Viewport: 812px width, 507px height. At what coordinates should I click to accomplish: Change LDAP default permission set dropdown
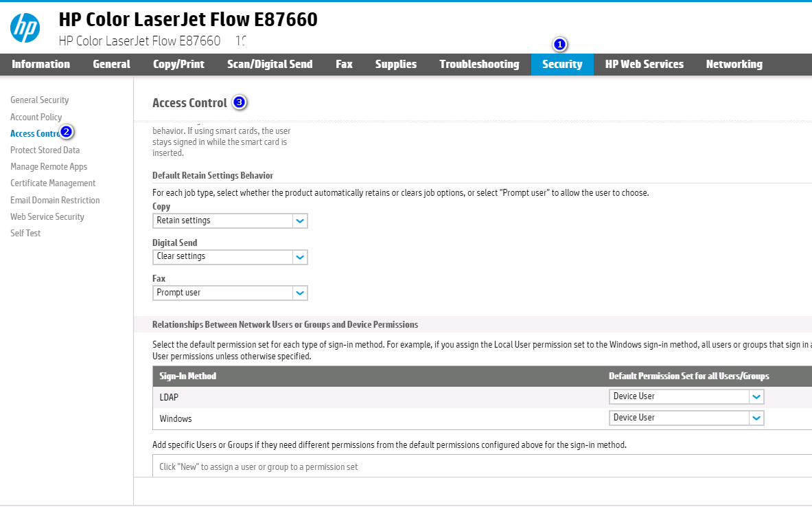click(686, 396)
